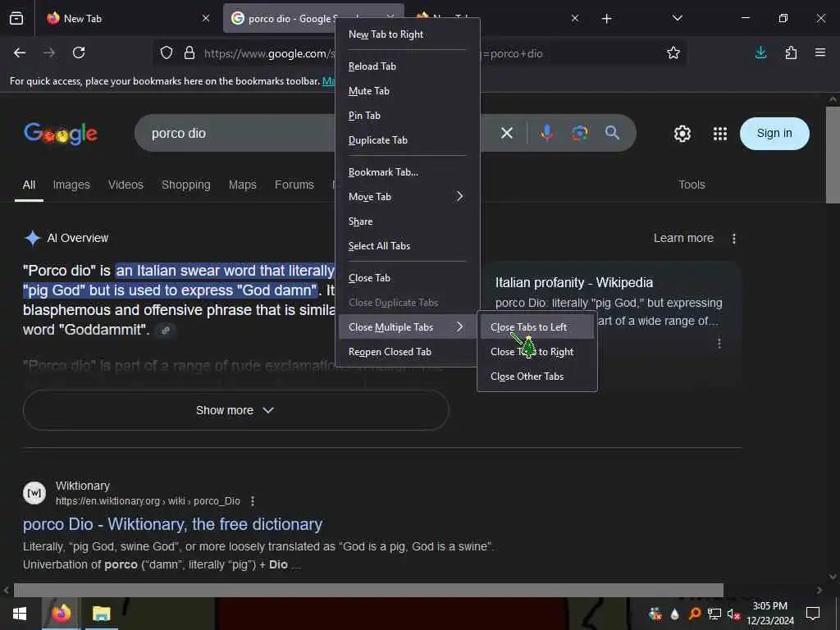840x630 pixels.
Task: Click the taskbar clock 3:05 PM
Action: [x=769, y=606]
